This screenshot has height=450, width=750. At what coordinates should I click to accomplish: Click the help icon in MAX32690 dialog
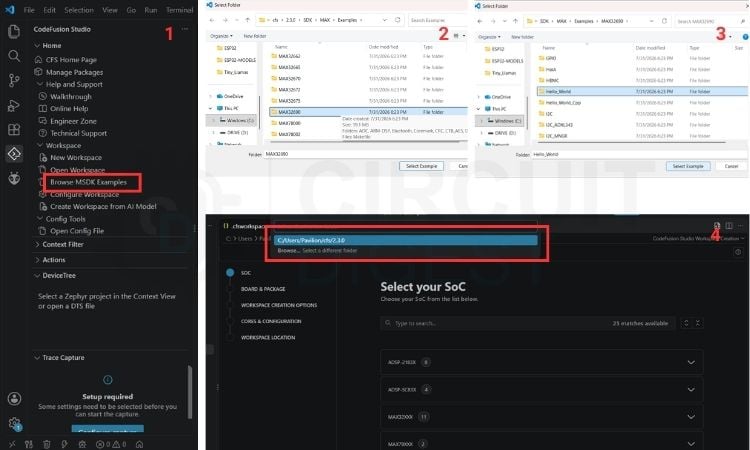click(x=745, y=37)
